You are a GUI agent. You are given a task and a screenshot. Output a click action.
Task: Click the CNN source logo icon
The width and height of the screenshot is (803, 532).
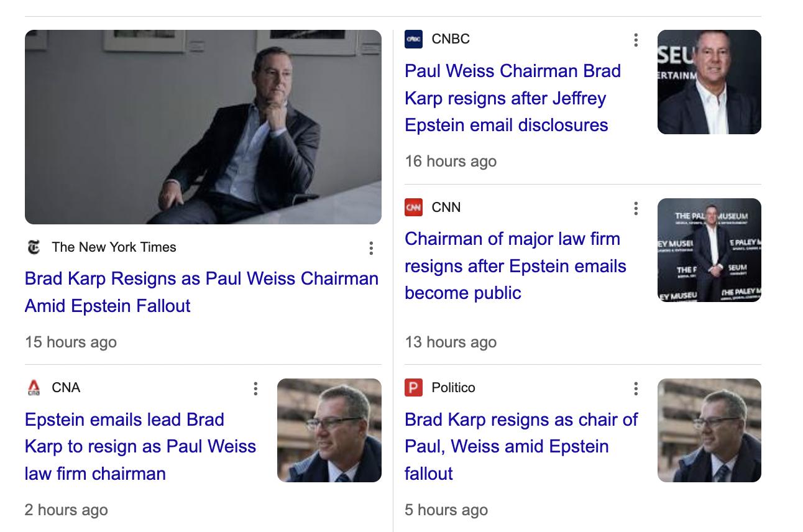[x=413, y=208]
